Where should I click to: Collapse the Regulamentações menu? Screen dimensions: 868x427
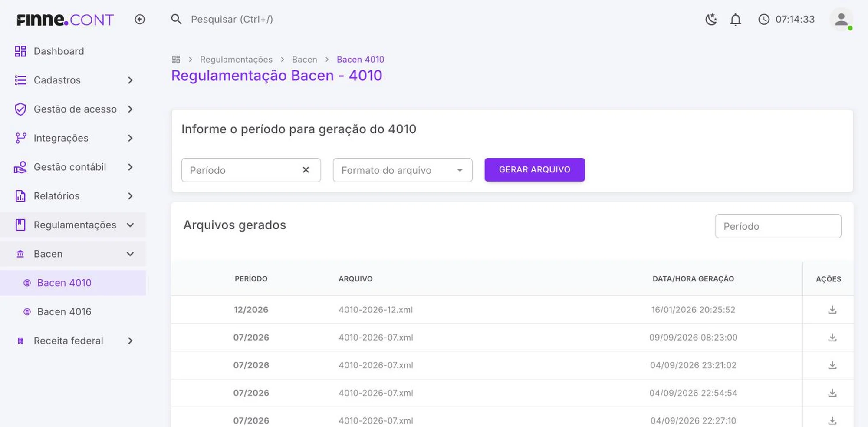(73, 225)
